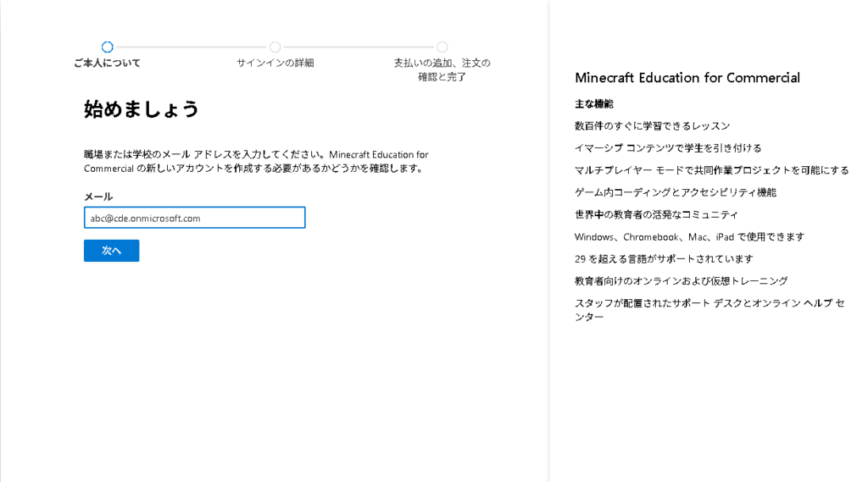Screen dimensions: 868x482
Task: Click 世界中の教育者の活発なコミュニティ text
Action: 656,214
